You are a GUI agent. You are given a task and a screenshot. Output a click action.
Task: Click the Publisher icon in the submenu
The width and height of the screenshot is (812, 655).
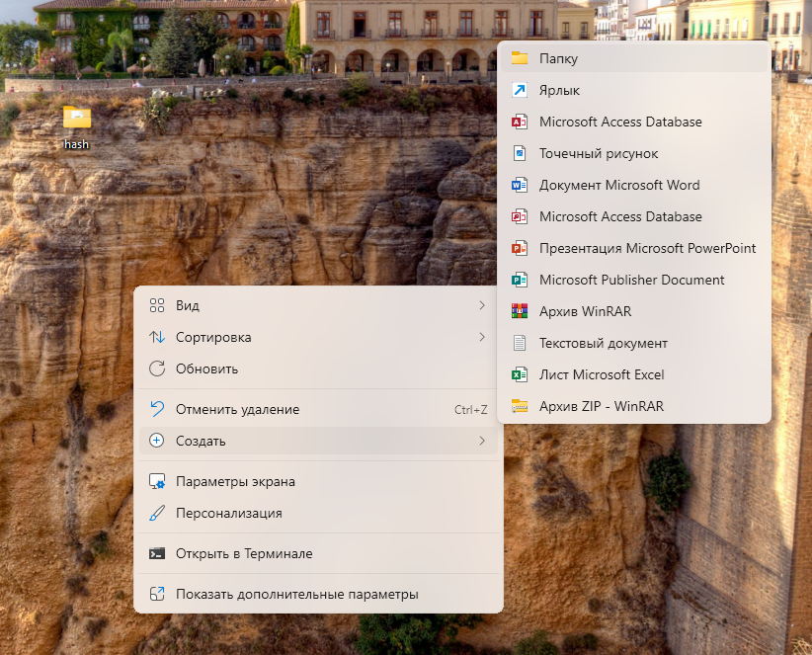pyautogui.click(x=520, y=280)
